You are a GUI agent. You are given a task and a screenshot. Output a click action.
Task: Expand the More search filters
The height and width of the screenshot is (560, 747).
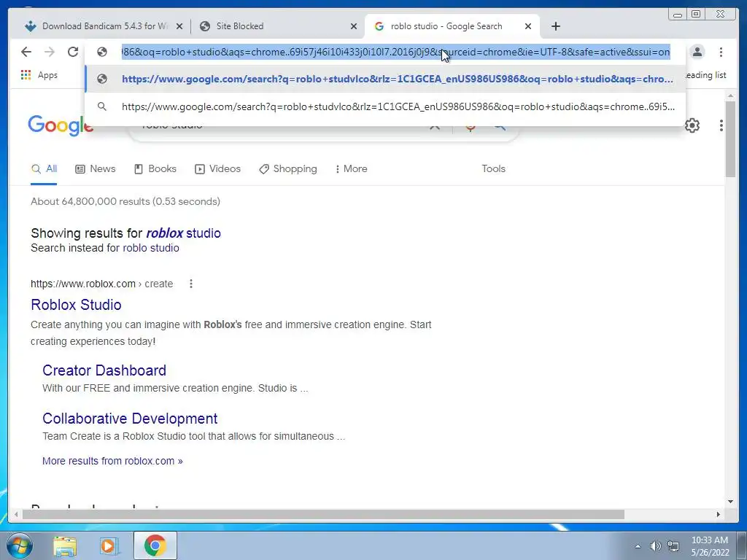tap(351, 169)
